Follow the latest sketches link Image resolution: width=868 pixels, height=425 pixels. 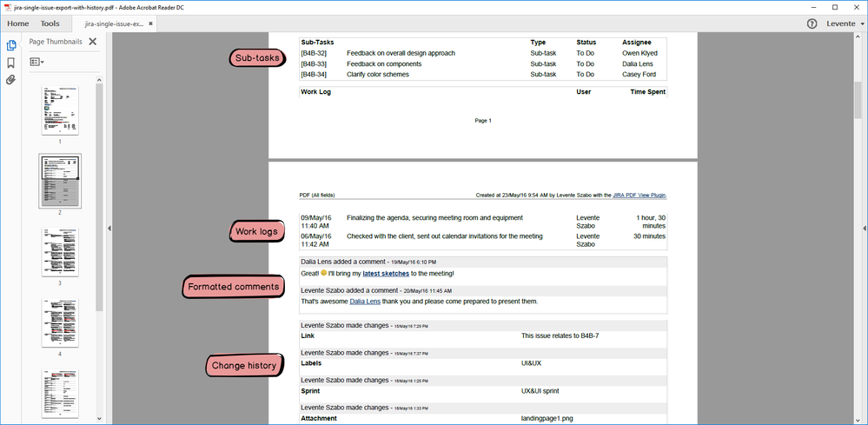click(386, 274)
